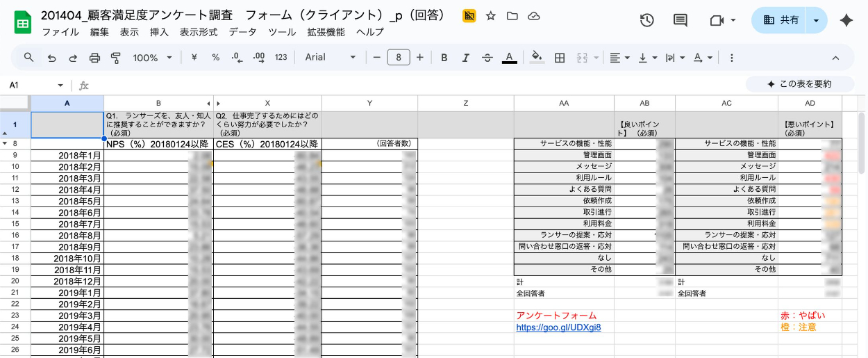This screenshot has width=868, height=358.
Task: Star this document as favorite
Action: pos(491,16)
